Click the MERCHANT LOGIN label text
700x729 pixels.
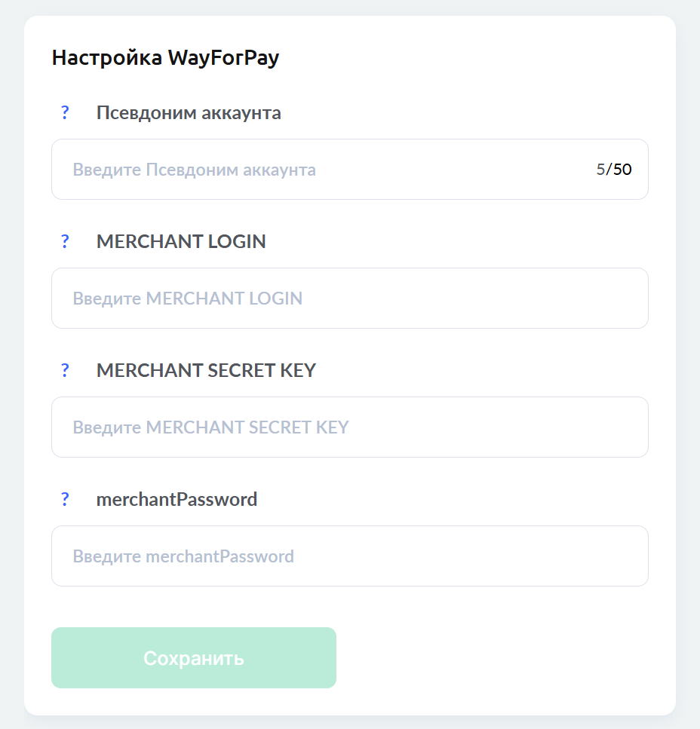[181, 242]
